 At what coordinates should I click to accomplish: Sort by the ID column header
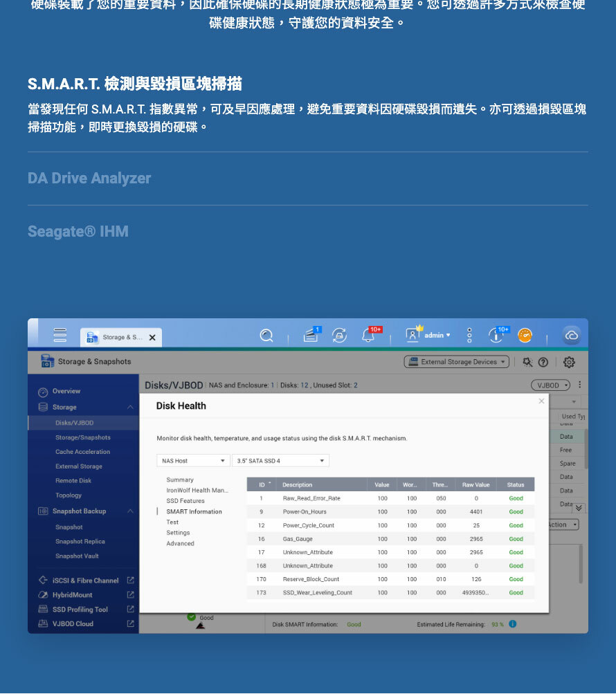tap(262, 484)
